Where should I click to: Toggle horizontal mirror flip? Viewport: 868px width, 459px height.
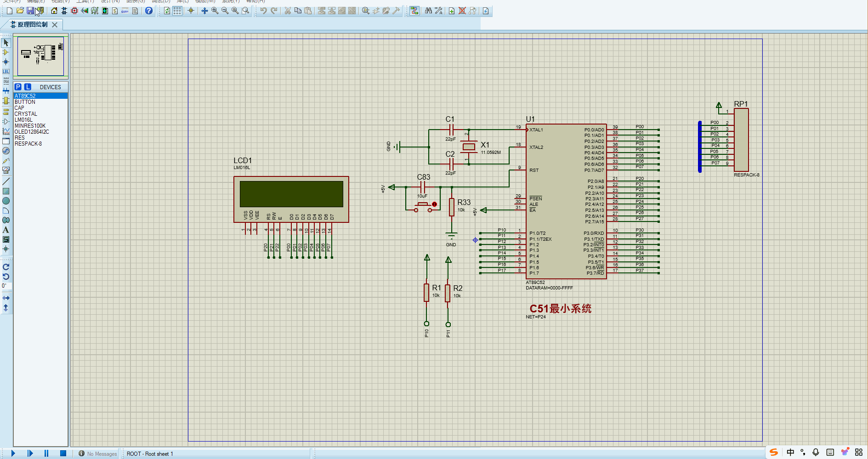pos(6,297)
